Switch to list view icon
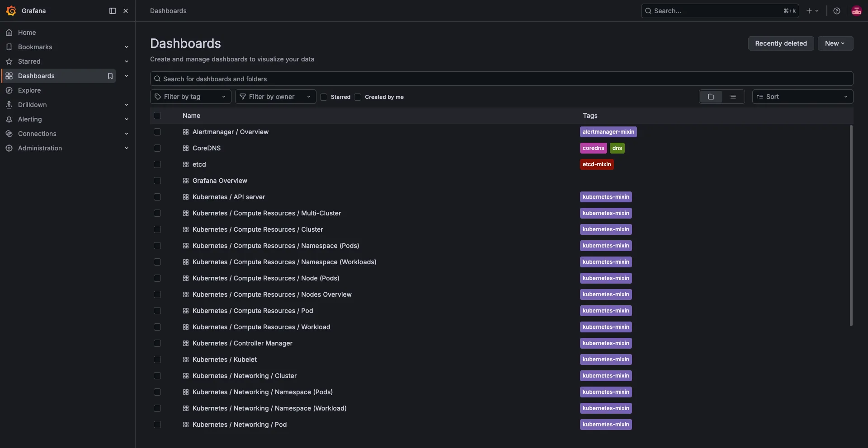Image resolution: width=868 pixels, height=448 pixels. click(733, 97)
